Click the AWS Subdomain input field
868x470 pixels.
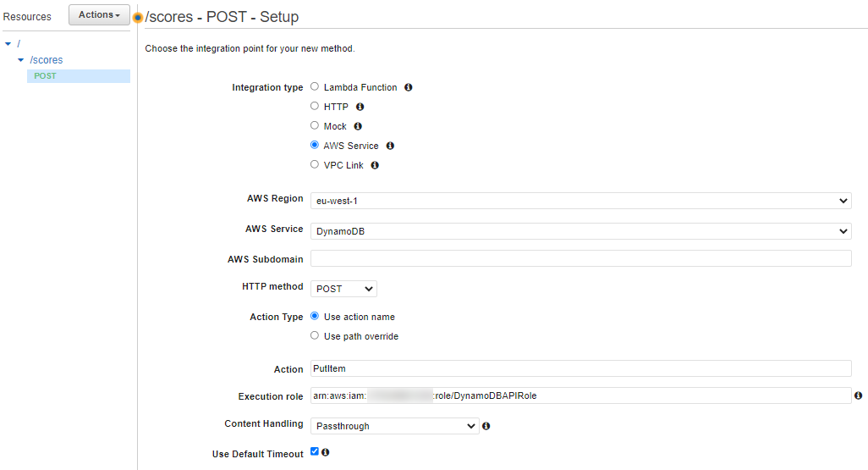pos(580,258)
